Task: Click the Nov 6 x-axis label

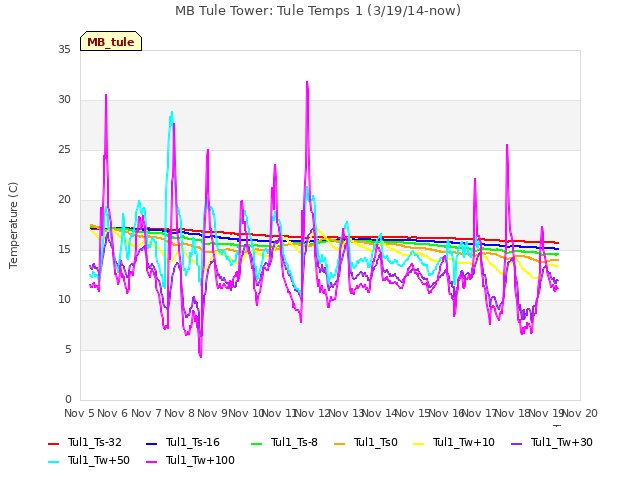Action: click(113, 413)
